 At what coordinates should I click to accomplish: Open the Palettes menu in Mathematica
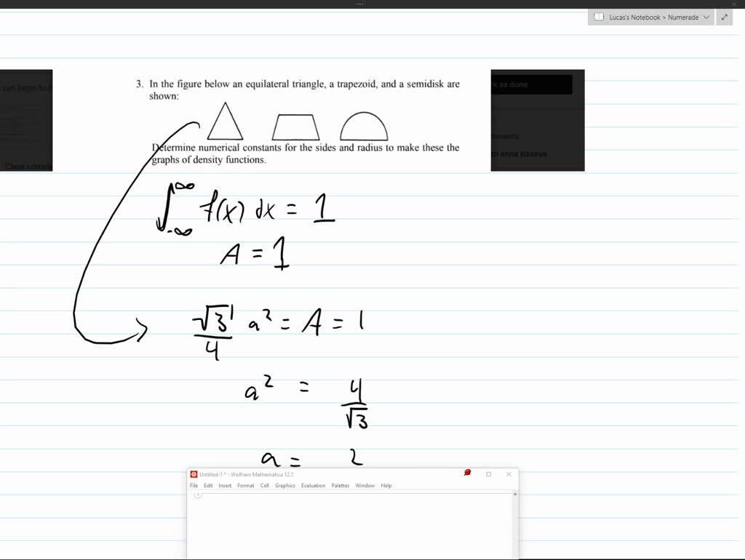tap(339, 485)
